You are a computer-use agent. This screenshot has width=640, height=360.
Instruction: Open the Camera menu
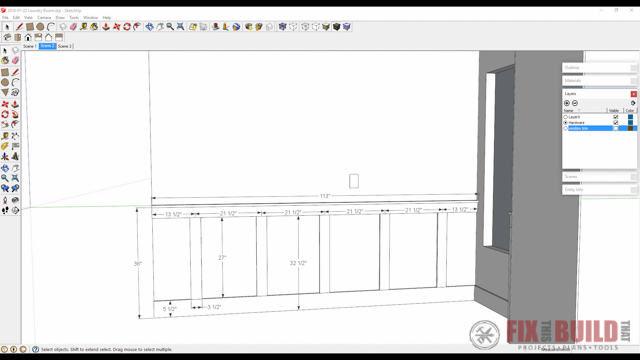44,18
